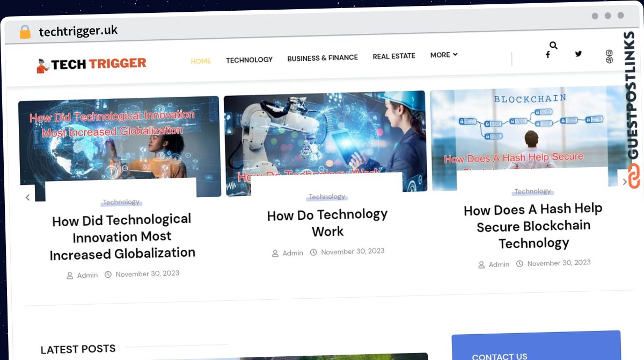
Task: Click Technology tag above Blockchain article
Action: [532, 191]
